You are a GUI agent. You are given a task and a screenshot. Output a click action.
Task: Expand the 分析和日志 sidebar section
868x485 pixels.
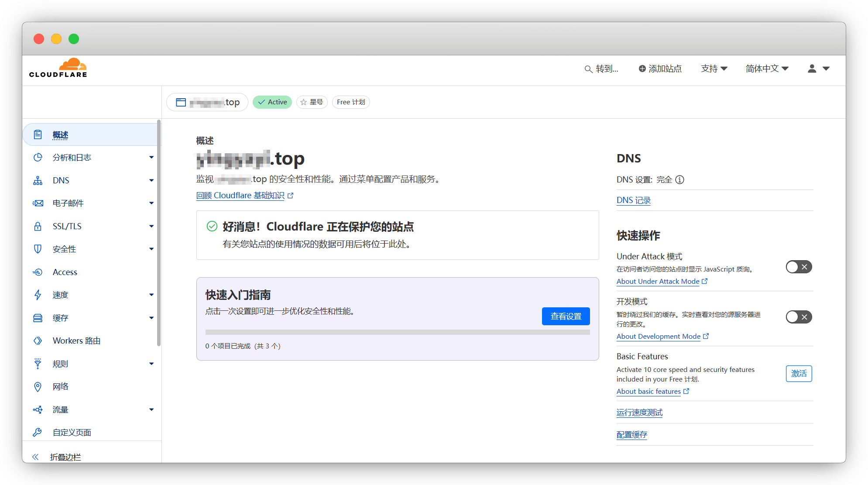(151, 157)
